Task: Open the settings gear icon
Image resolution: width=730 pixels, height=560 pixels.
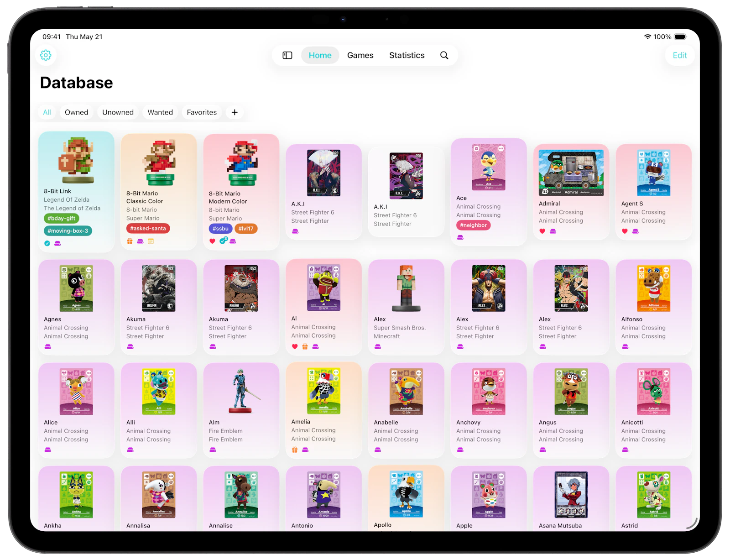Action: coord(46,55)
